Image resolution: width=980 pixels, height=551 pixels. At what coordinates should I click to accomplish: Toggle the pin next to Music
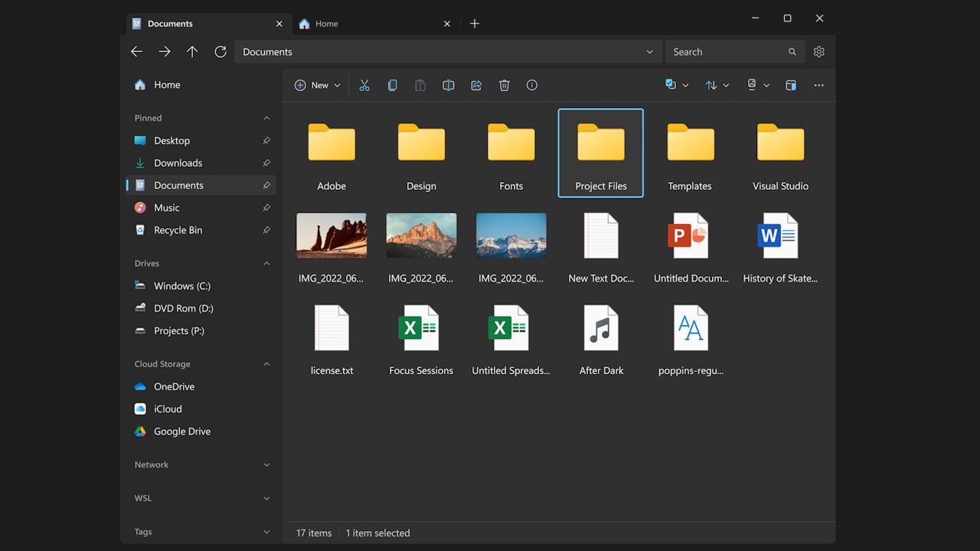coord(266,207)
